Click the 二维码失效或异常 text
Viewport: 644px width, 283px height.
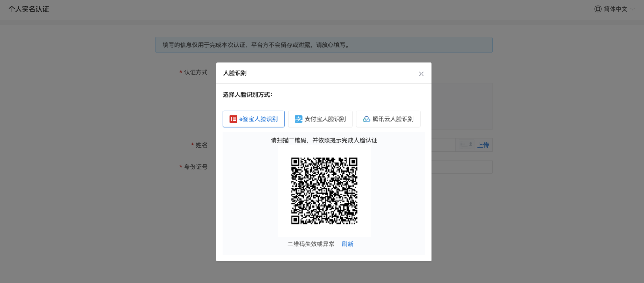coord(311,244)
